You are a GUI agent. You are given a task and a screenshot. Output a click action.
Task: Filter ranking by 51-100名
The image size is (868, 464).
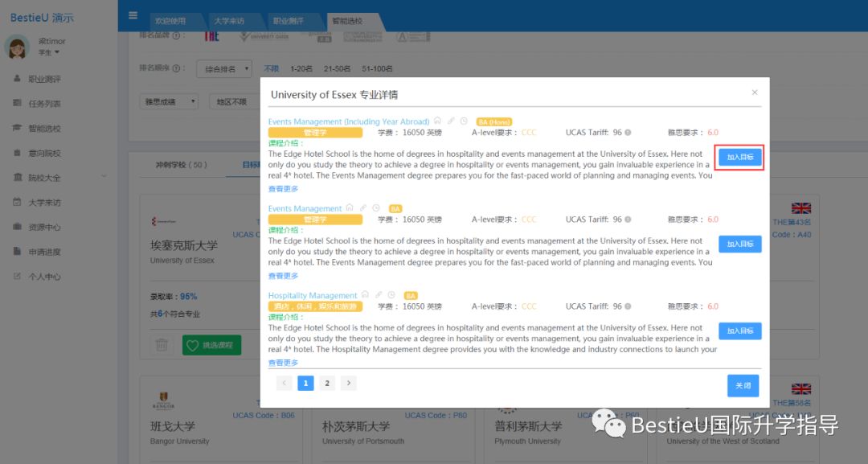click(x=377, y=68)
